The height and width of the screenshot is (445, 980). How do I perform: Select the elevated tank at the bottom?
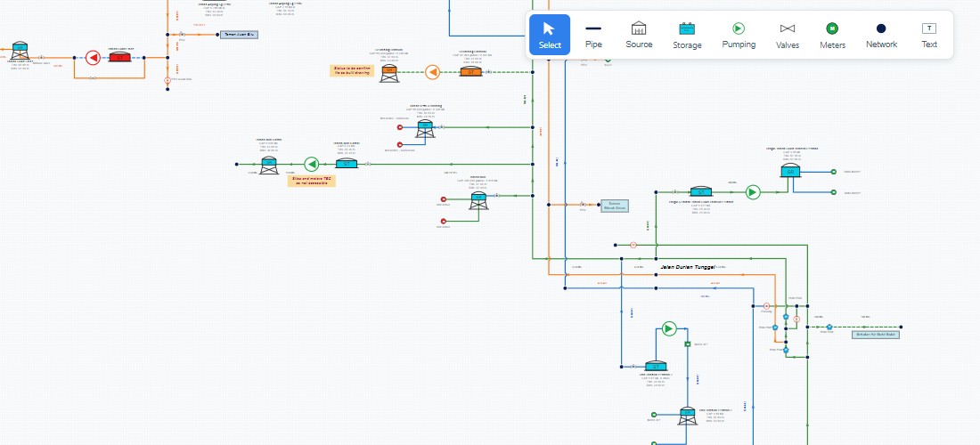688,416
